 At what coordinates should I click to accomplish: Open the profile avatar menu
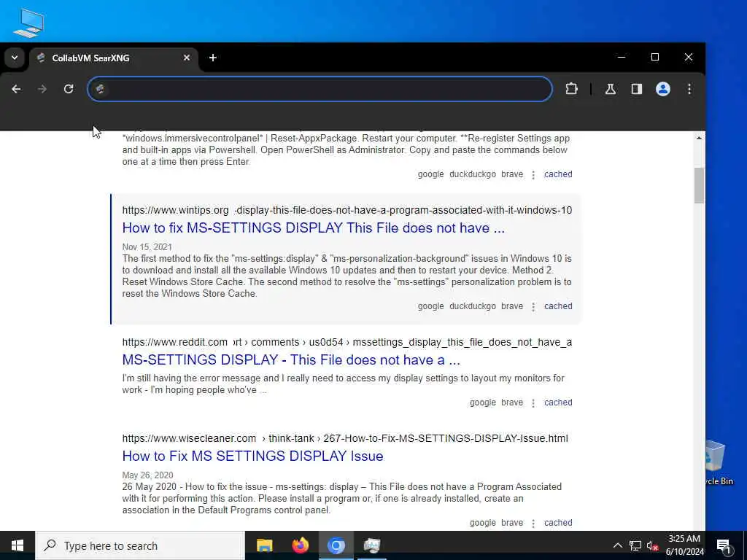(662, 89)
